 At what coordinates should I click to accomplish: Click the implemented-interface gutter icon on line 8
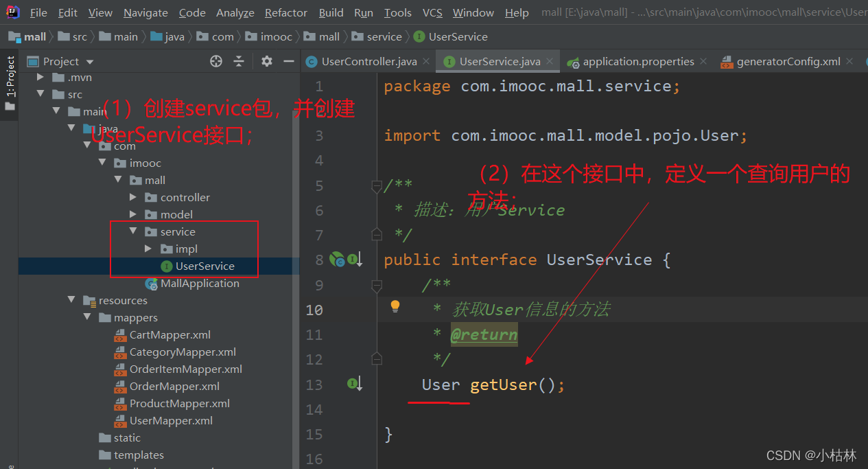pos(355,260)
